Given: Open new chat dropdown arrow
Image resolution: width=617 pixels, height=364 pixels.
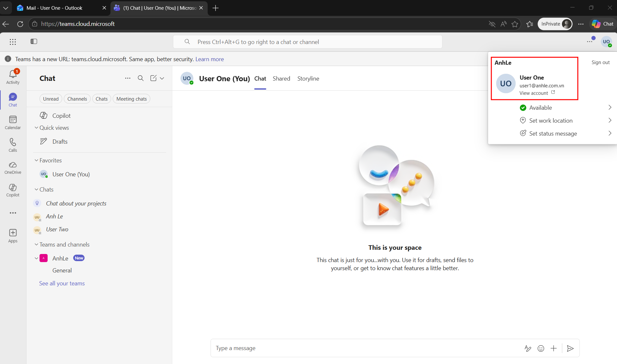Looking at the screenshot, I should 162,78.
